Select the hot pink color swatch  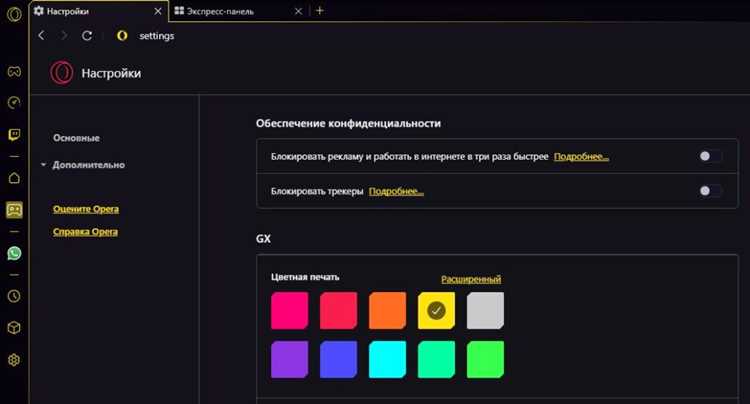pos(289,311)
